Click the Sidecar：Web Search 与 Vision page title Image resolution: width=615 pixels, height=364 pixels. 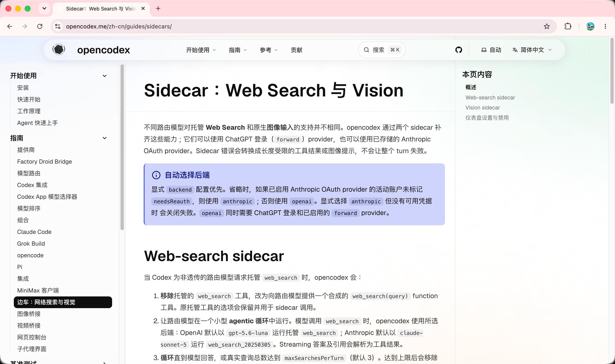click(x=273, y=91)
